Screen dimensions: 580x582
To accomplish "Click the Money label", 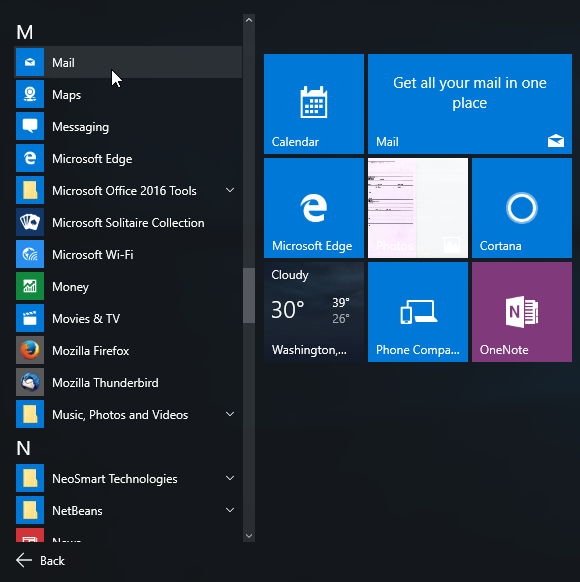I will tap(71, 287).
